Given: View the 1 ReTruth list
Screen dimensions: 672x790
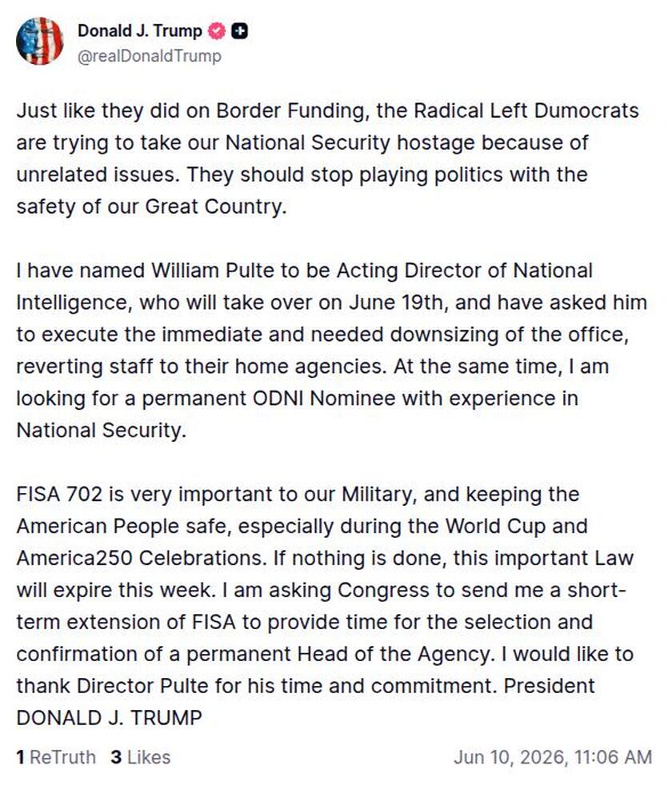Looking at the screenshot, I should [x=56, y=756].
